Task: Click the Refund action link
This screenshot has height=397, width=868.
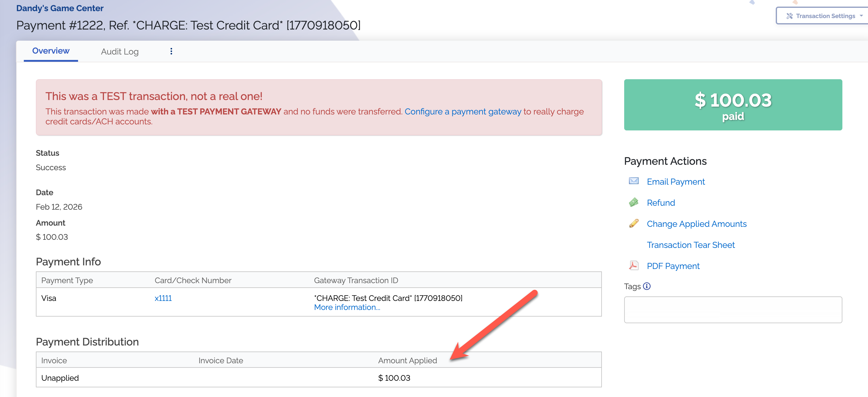Action: click(661, 203)
